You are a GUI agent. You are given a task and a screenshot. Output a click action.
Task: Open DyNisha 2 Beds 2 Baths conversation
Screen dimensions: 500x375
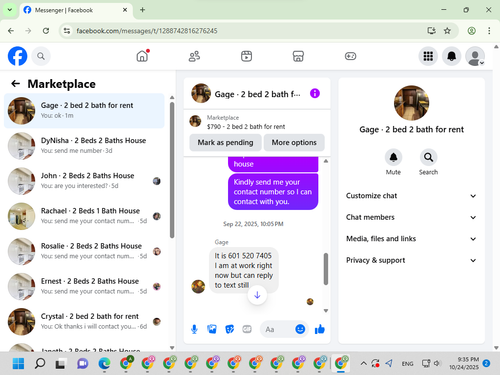pyautogui.click(x=84, y=146)
